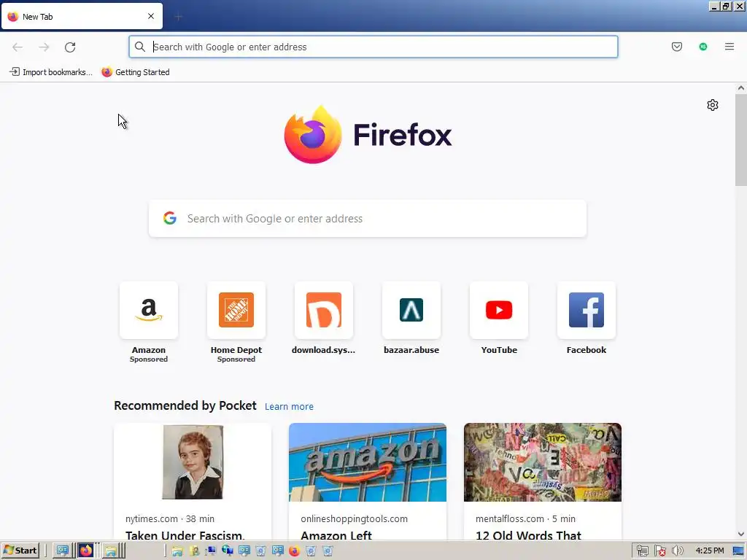Click the Google G logo in search box
Image resolution: width=747 pixels, height=560 pixels.
coord(169,218)
